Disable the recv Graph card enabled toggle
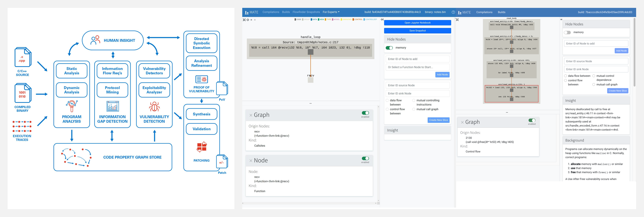 [x=365, y=113]
